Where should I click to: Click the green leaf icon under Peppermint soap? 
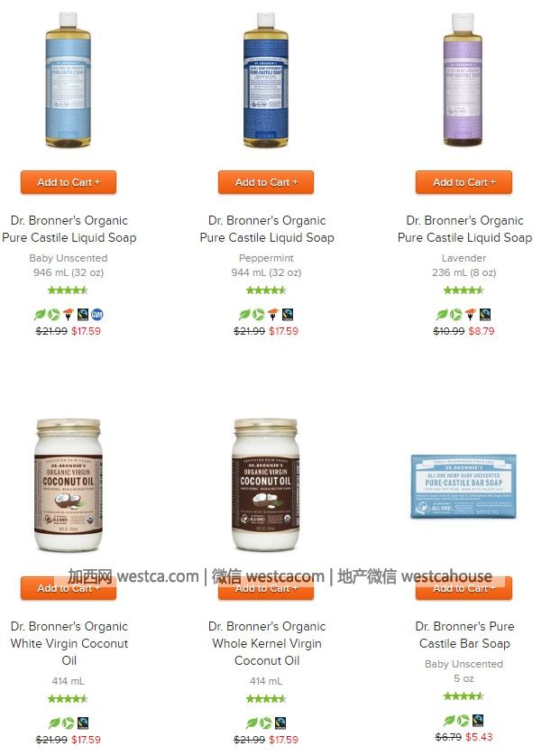click(x=244, y=315)
